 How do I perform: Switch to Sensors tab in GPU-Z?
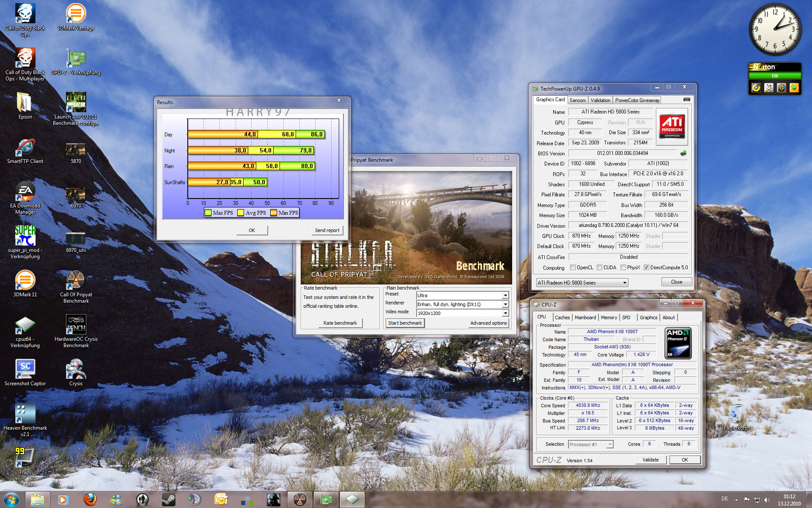coord(577,100)
